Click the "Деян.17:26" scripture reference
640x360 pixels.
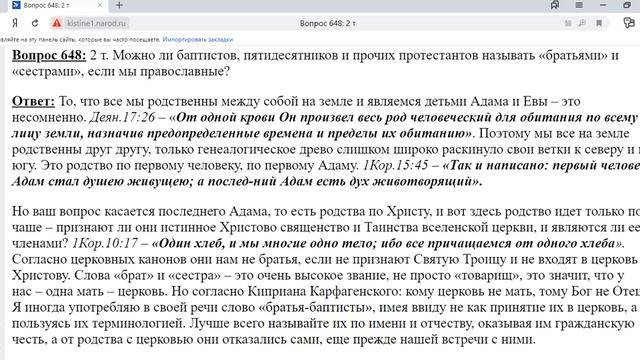coord(122,118)
